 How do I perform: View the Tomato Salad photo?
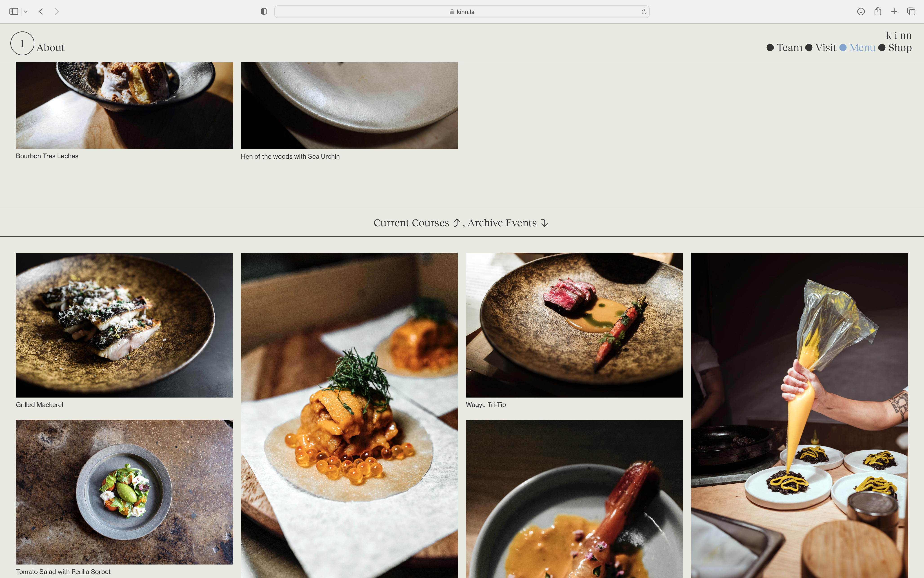coord(124,492)
